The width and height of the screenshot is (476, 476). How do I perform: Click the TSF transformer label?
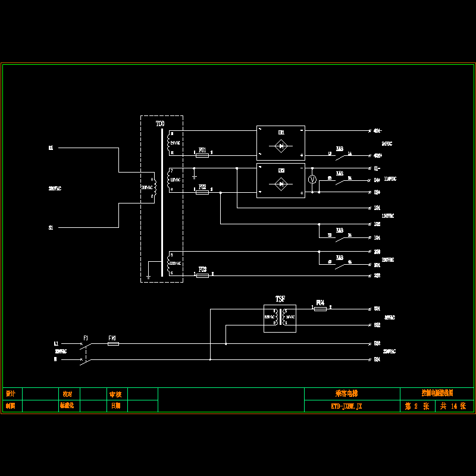coord(280,299)
